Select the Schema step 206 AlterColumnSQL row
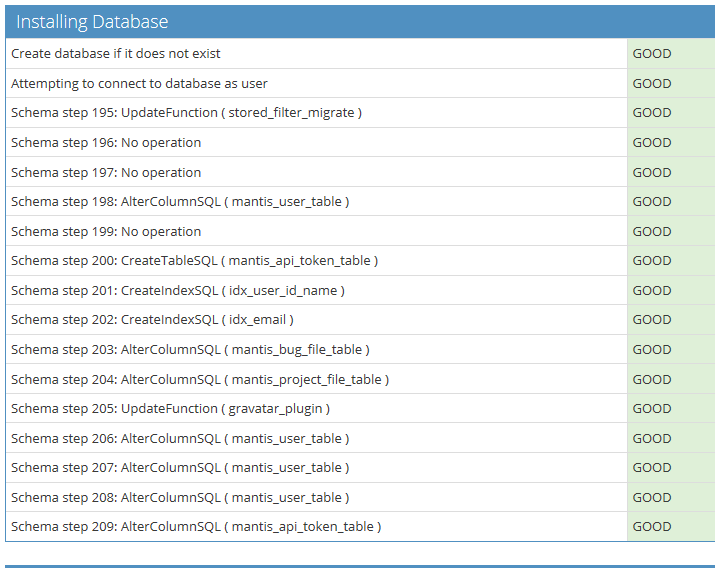This screenshot has width=715, height=568. [180, 439]
